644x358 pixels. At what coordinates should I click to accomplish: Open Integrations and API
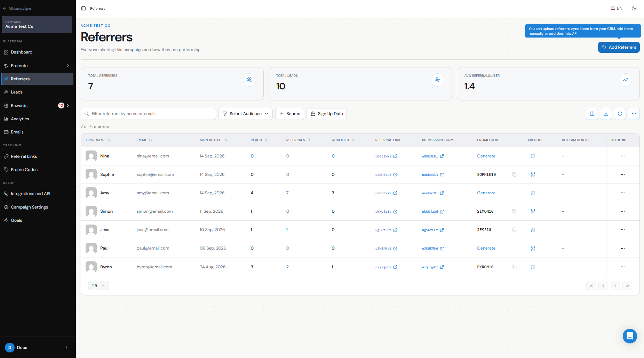[37, 194]
